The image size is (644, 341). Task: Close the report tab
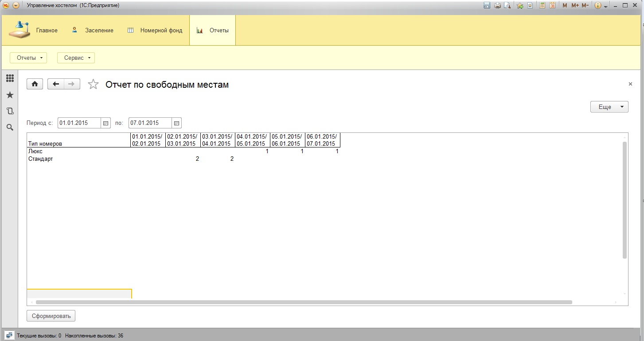(630, 84)
